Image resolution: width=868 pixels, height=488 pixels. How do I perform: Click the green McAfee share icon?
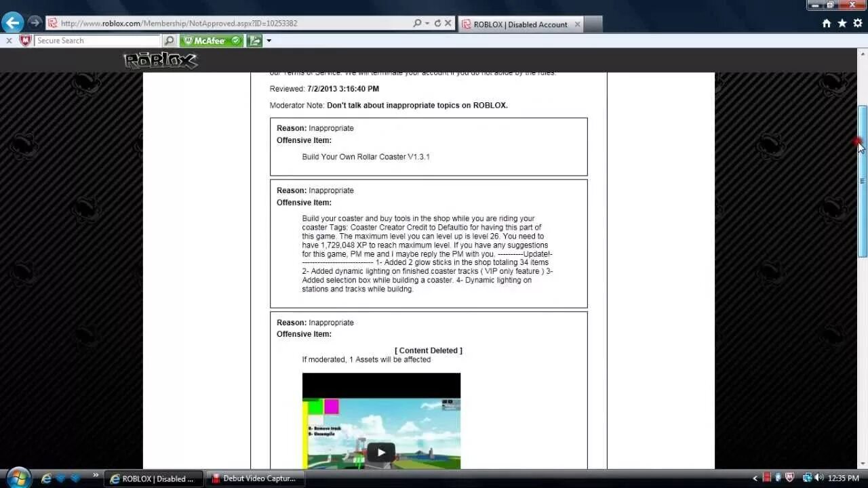pos(254,41)
